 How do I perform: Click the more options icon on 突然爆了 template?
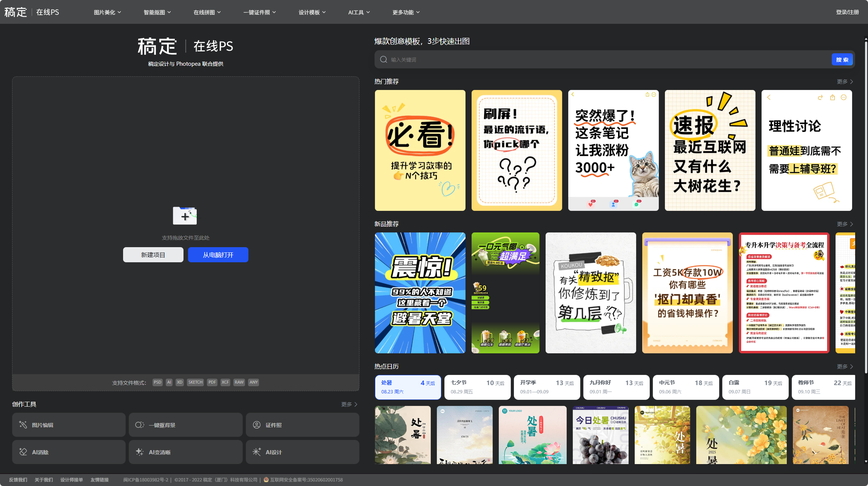point(654,94)
